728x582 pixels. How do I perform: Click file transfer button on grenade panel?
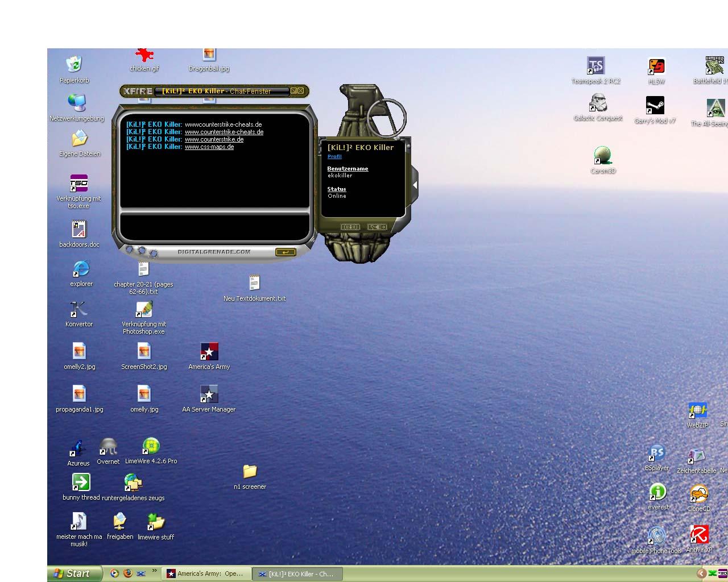[x=377, y=227]
